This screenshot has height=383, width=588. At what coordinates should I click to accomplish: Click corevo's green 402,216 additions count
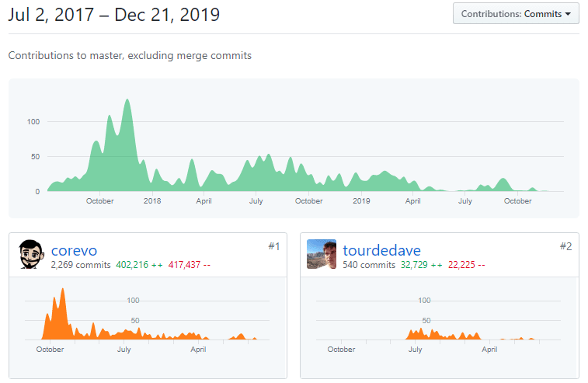pyautogui.click(x=139, y=265)
